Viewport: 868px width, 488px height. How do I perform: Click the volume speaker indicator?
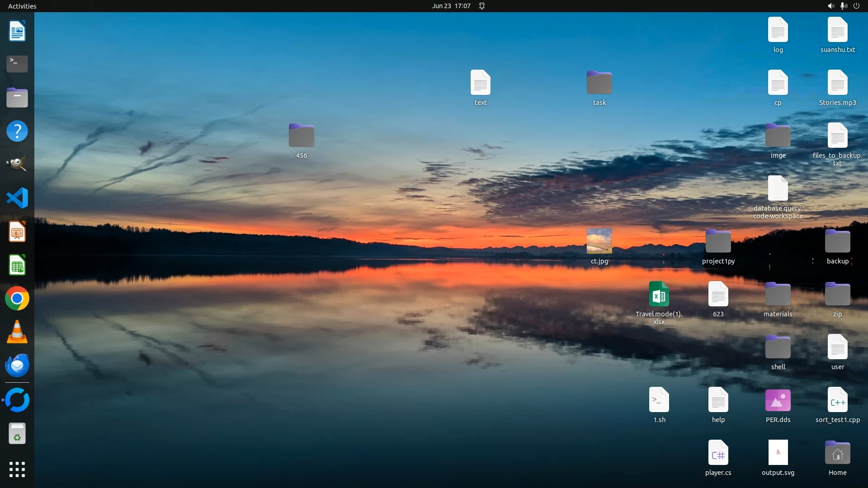pyautogui.click(x=830, y=6)
